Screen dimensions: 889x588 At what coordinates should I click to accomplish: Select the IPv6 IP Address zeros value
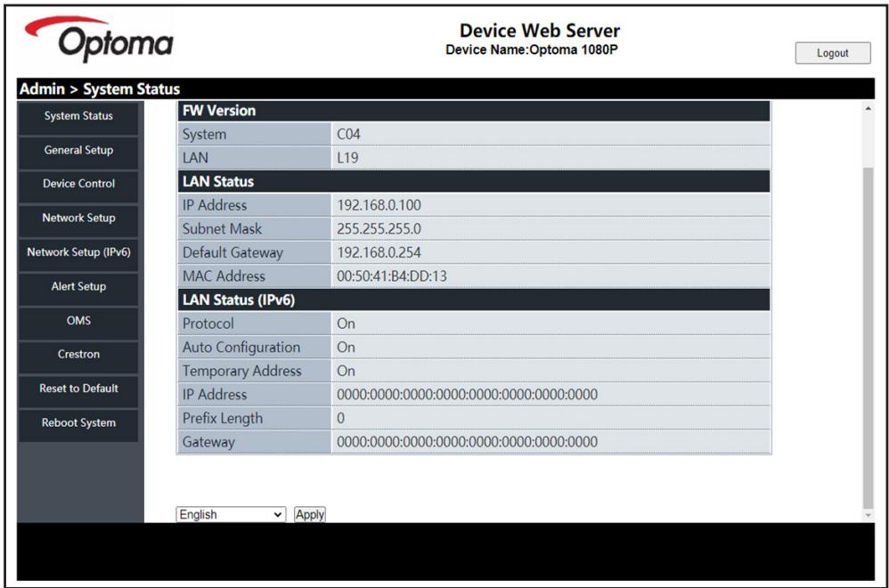[x=467, y=395]
